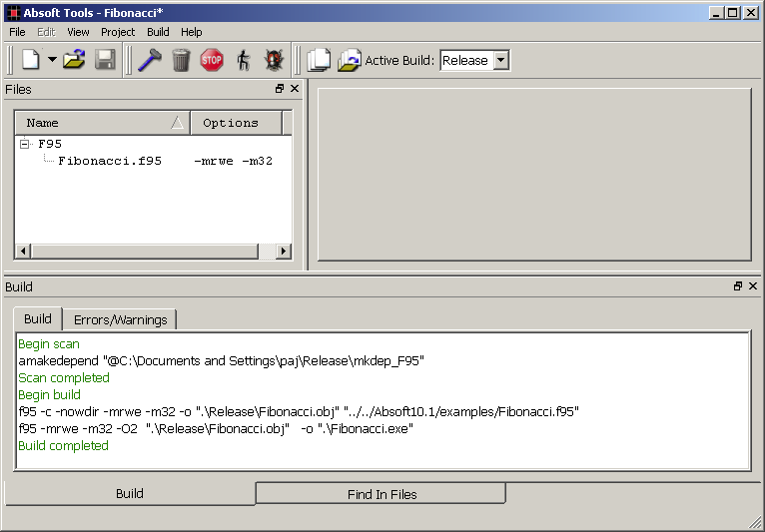
Task: Maximize the Absoft Tools window
Action: [x=733, y=13]
